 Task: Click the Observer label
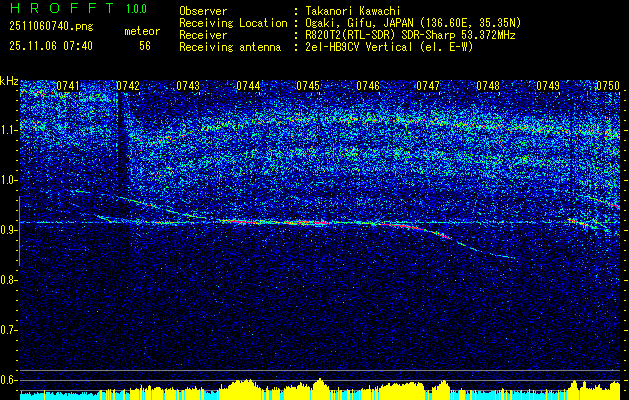pyautogui.click(x=203, y=11)
